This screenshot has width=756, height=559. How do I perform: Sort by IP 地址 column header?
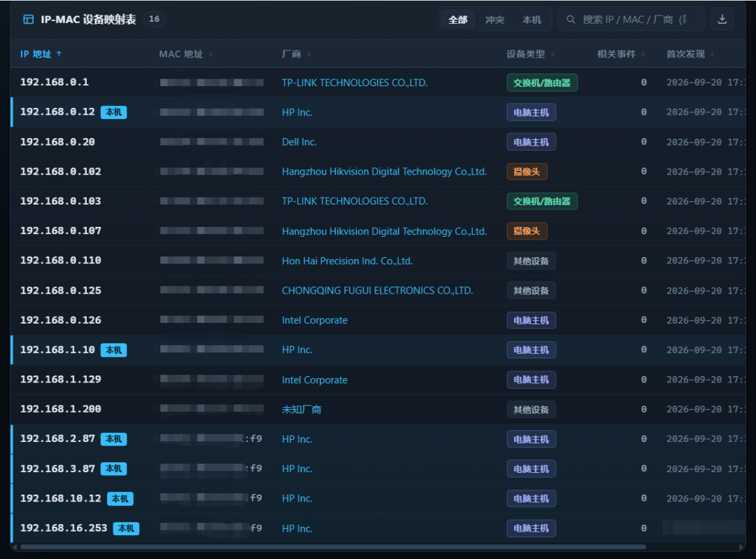click(x=41, y=54)
